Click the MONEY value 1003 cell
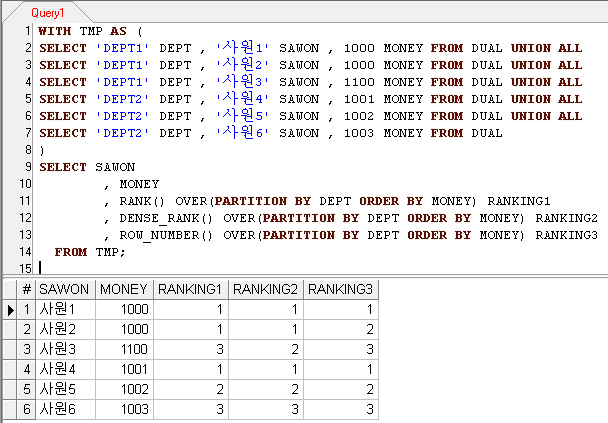 point(124,409)
